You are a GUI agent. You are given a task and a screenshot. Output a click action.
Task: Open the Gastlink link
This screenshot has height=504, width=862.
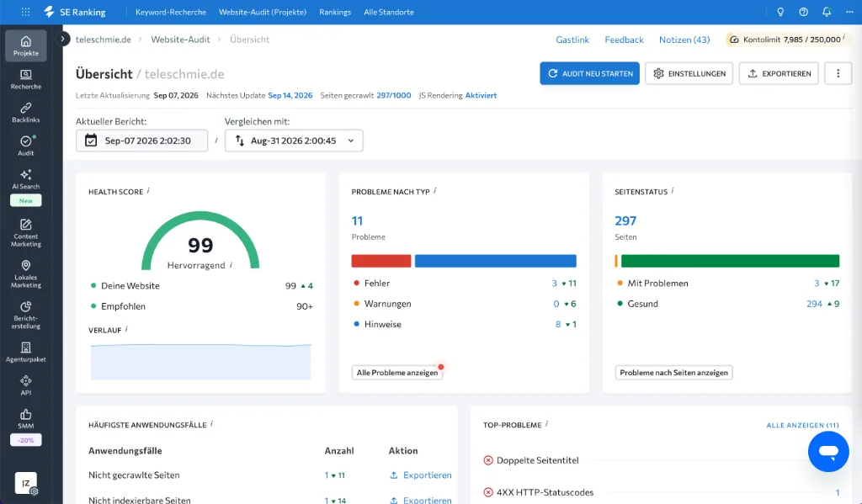(x=572, y=40)
